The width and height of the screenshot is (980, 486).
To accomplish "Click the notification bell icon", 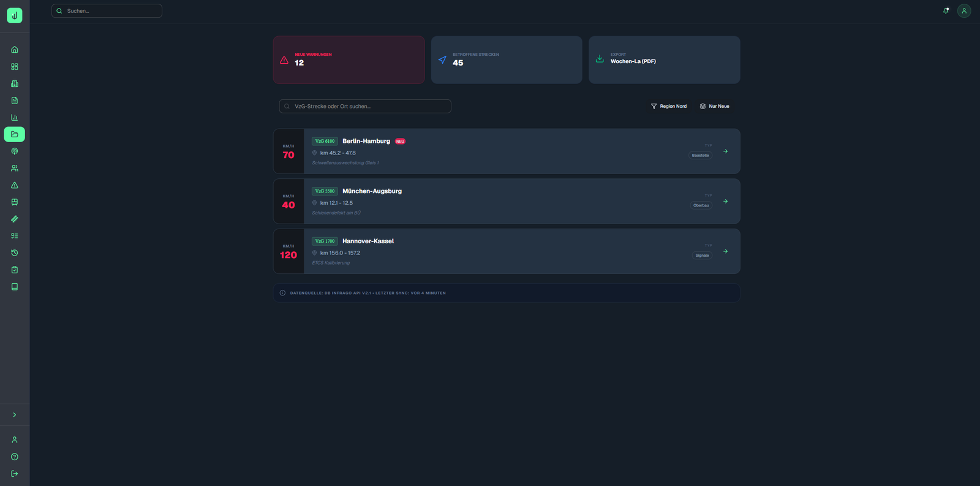I will (946, 10).
